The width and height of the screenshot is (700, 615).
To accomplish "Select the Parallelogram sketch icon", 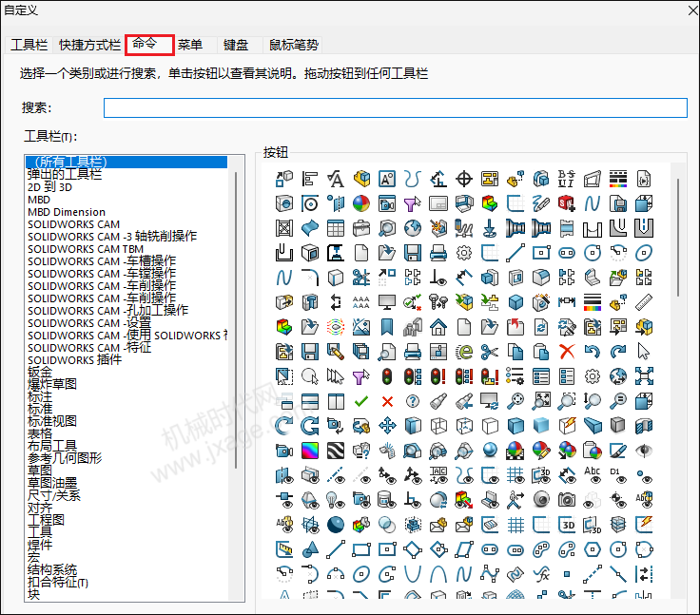I will pos(464,549).
